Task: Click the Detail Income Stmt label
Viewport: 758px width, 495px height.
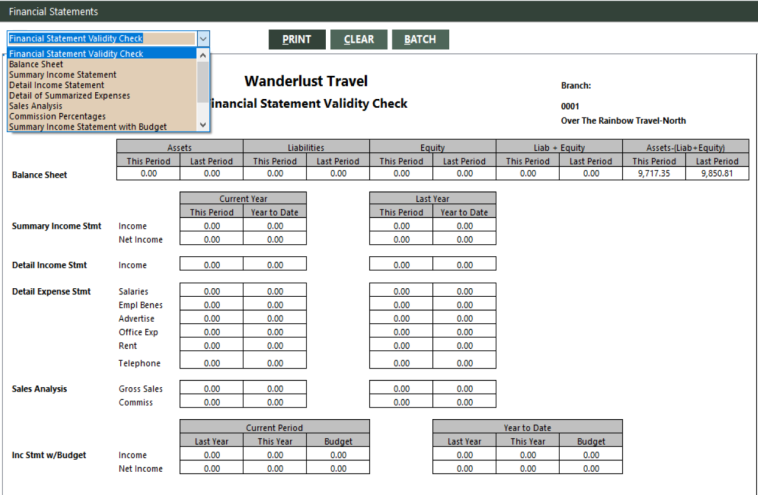Action: 49,265
